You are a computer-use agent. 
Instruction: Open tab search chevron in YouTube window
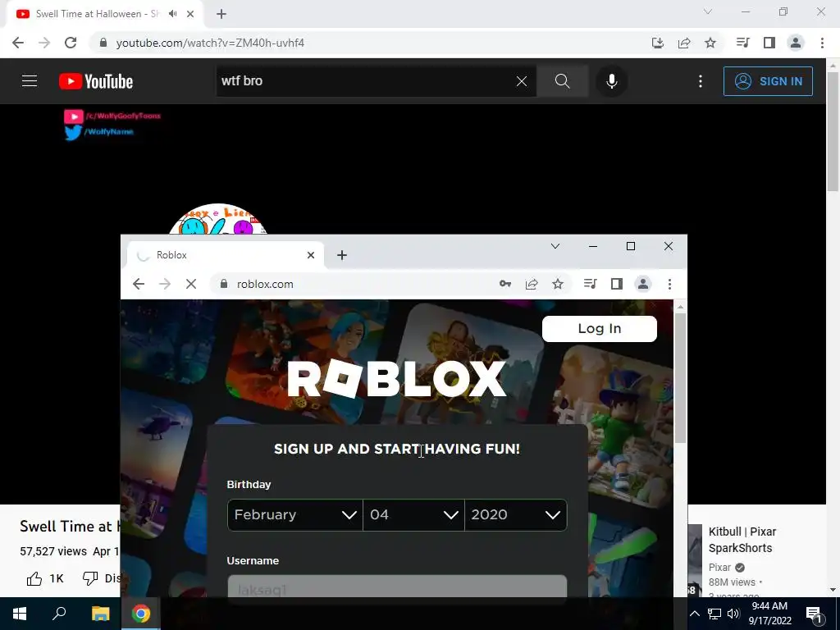[708, 11]
